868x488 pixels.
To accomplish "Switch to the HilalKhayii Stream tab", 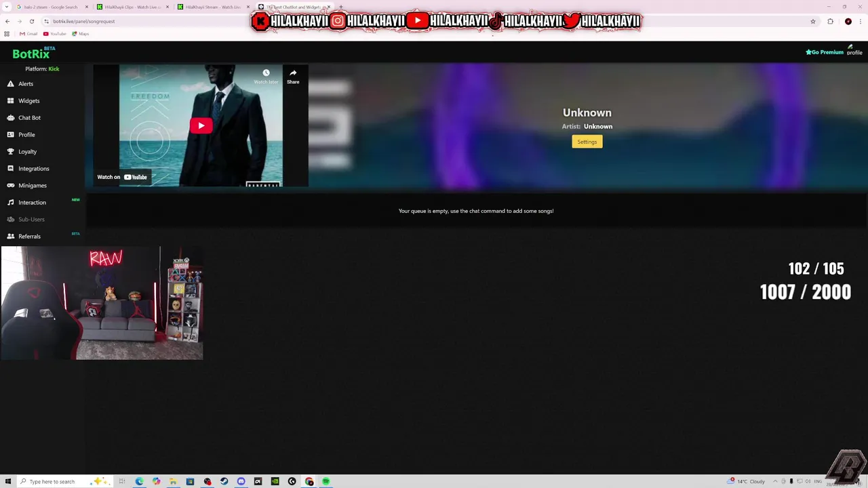I will click(x=212, y=7).
